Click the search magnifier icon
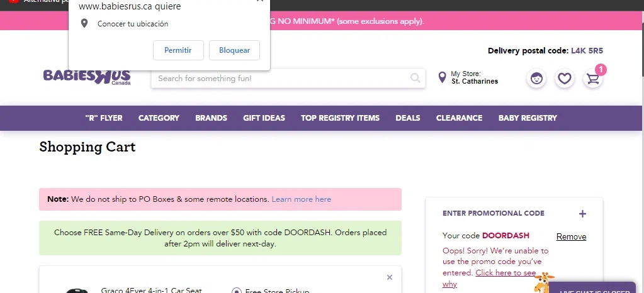644x293 pixels. 415,78
